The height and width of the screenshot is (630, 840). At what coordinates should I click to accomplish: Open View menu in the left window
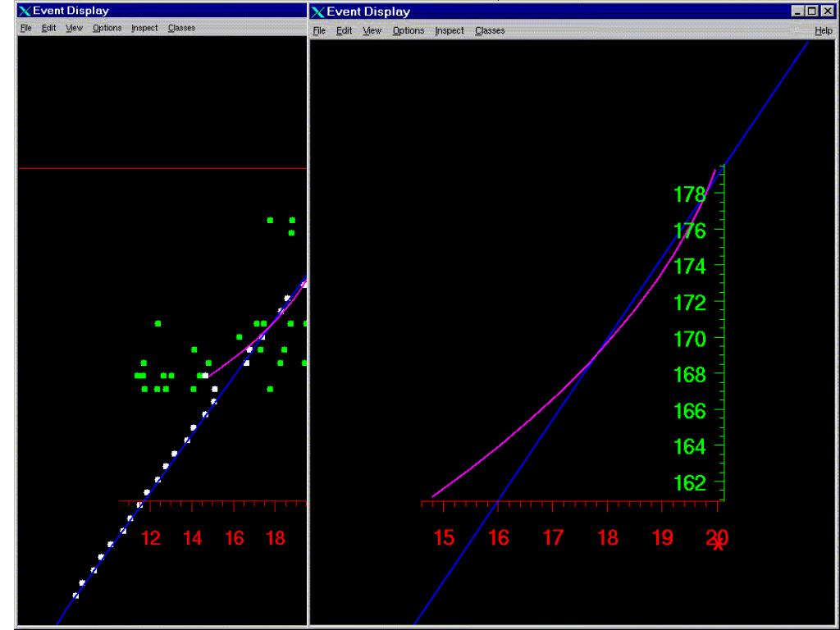(74, 28)
